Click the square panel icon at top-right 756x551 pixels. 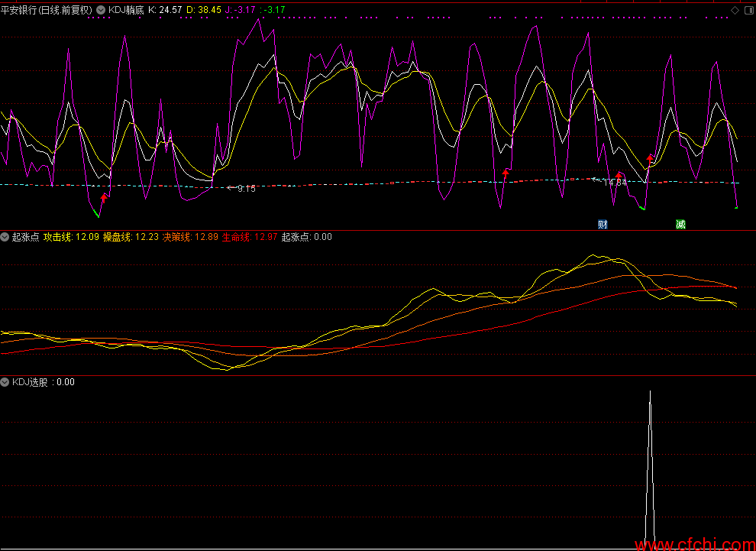[x=747, y=10]
